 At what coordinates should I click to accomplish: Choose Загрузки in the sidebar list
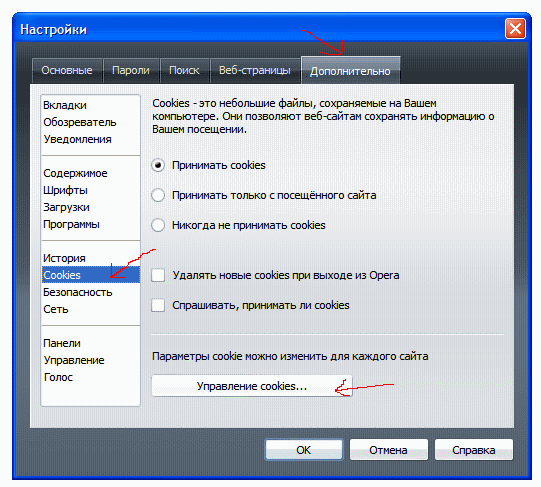click(66, 207)
